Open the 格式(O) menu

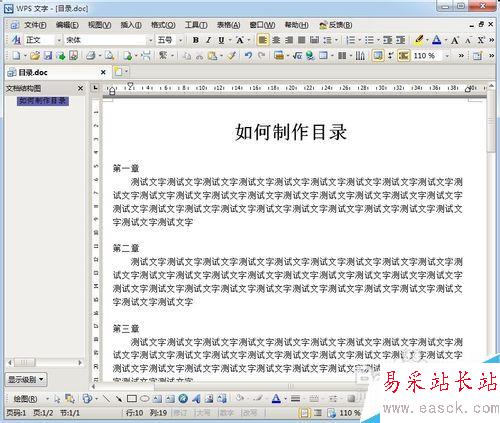pos(163,25)
